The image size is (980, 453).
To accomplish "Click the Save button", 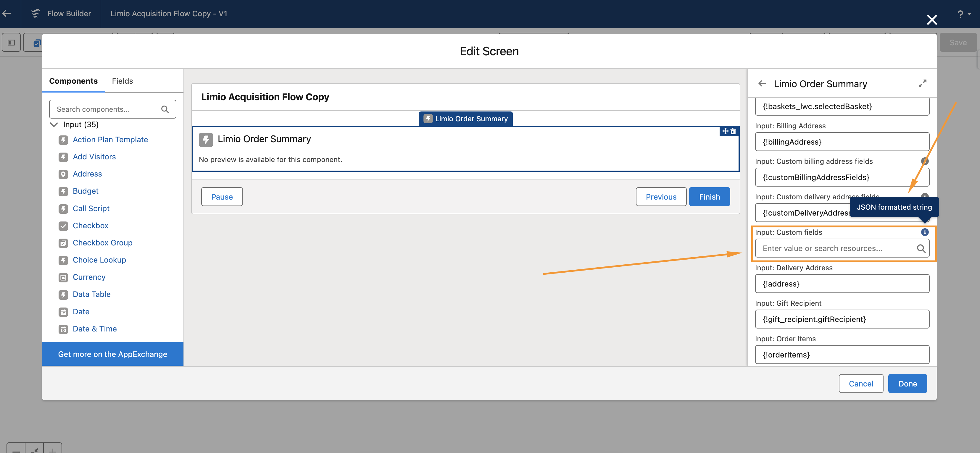I will click(958, 43).
